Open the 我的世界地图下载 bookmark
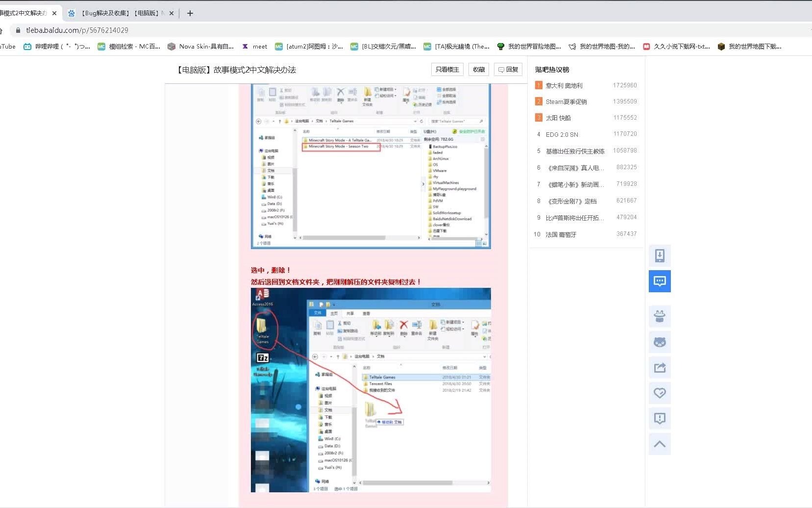812x508 pixels. tap(749, 47)
